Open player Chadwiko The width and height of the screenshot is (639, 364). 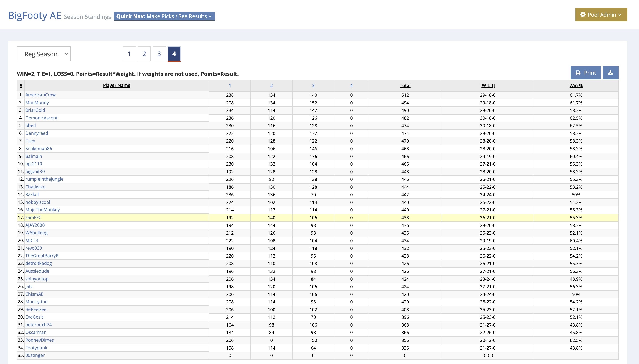click(x=35, y=187)
